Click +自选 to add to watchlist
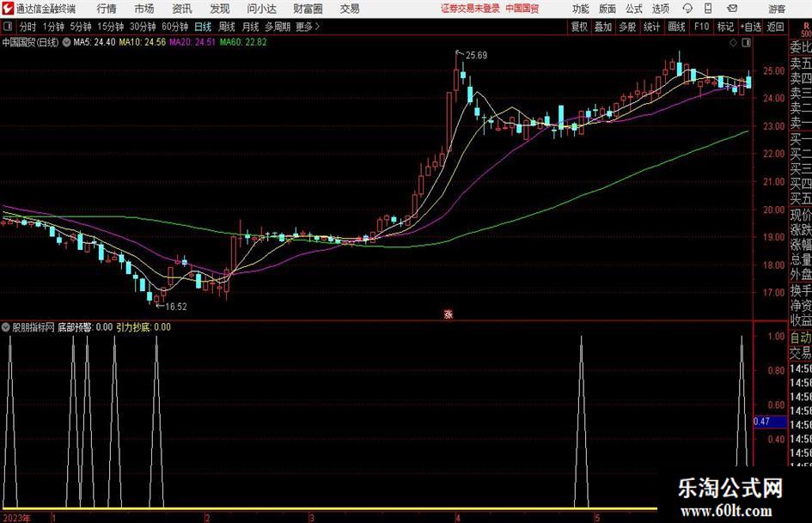 tap(750, 27)
